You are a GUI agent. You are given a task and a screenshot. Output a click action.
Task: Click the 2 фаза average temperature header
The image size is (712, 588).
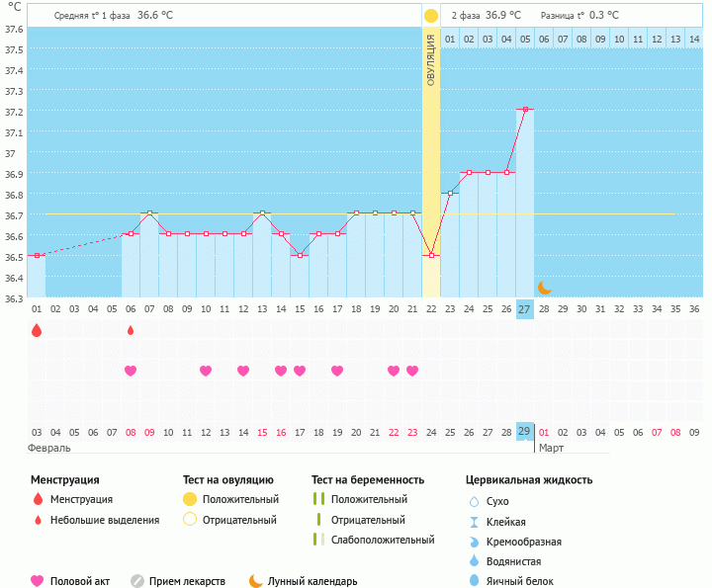coord(485,16)
